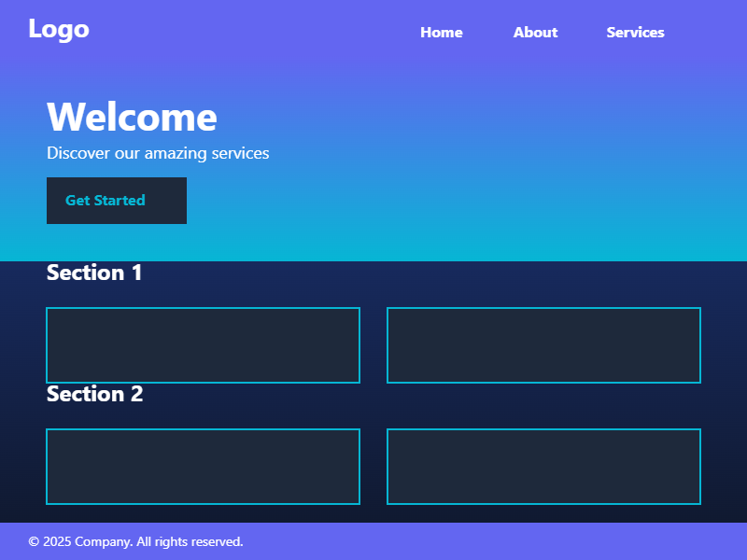
Task: Open the left card in Section 2
Action: (x=203, y=467)
